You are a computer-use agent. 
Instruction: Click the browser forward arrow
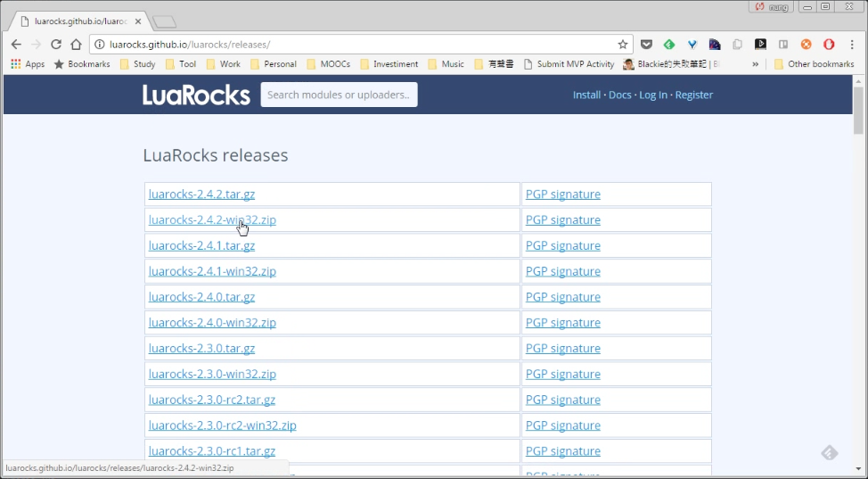coord(36,45)
